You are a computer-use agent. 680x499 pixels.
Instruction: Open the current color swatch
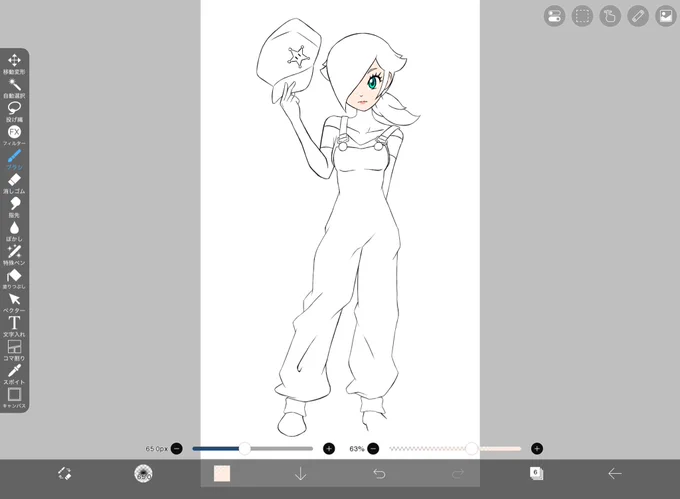tap(222, 473)
